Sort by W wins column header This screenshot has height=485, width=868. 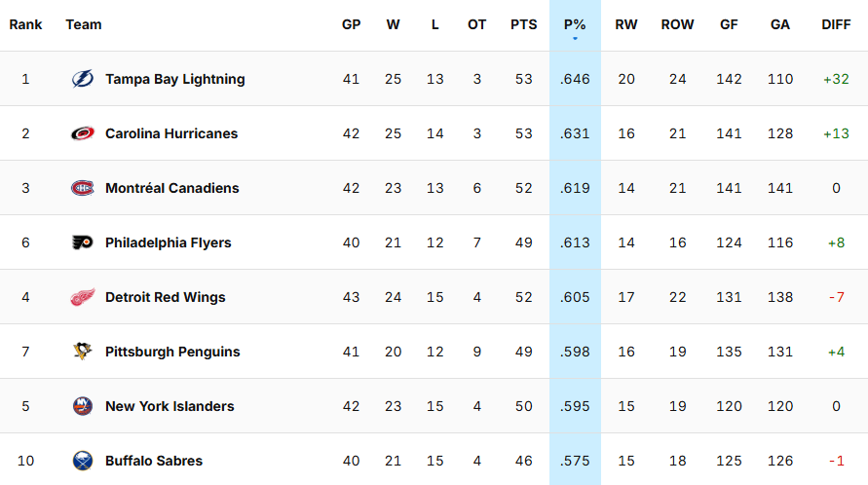coord(393,25)
